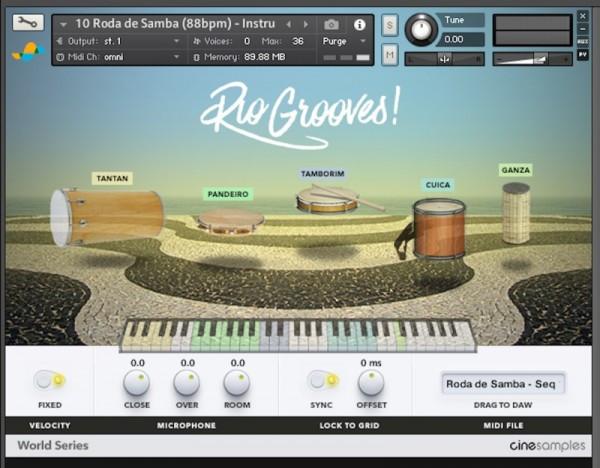
Task: Click the on-screen piano keyboard
Action: click(x=298, y=336)
